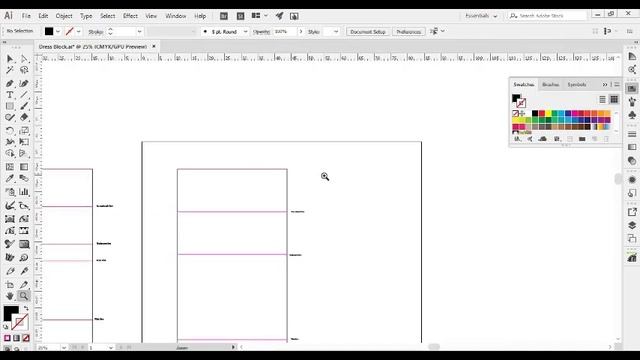Open the 5 pt. Round brush definition dropdown
Viewport: 640px width, 360px height.
point(245,31)
